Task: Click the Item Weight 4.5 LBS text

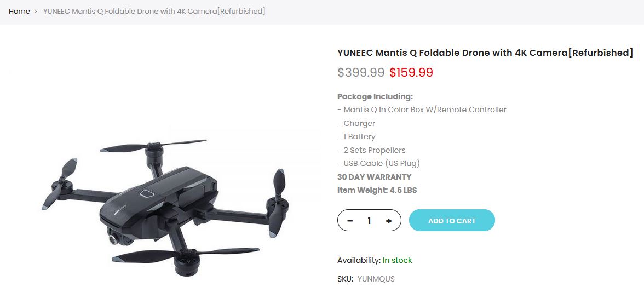Action: (377, 190)
